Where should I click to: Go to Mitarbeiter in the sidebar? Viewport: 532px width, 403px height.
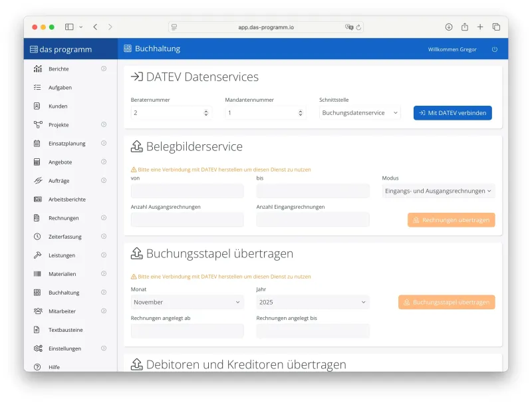62,311
